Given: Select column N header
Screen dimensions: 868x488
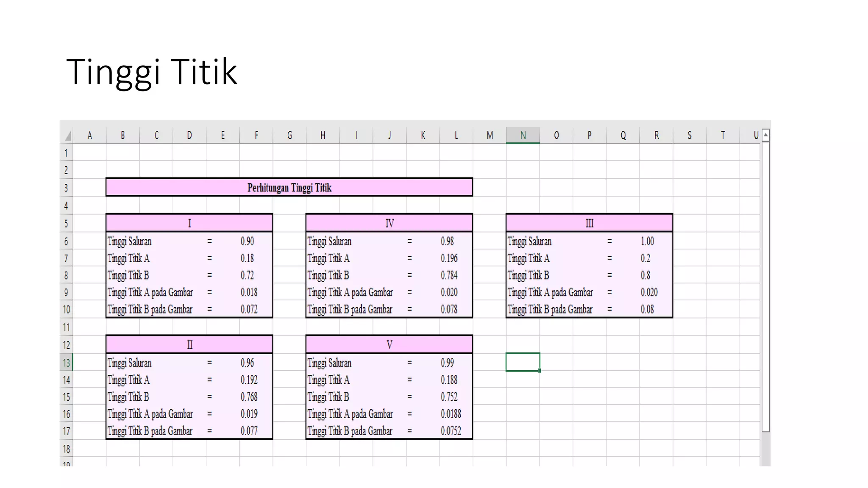Looking at the screenshot, I should pos(523,136).
